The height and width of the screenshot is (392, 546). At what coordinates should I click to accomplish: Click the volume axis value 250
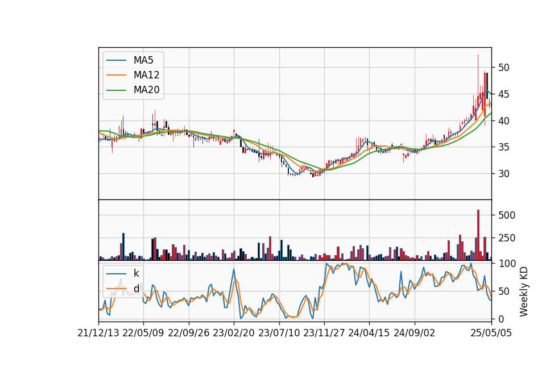[507, 238]
